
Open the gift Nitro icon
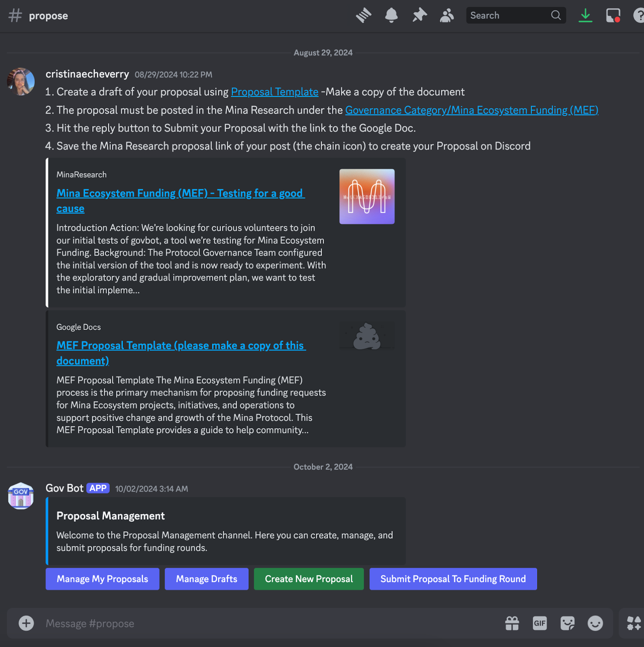(x=512, y=623)
